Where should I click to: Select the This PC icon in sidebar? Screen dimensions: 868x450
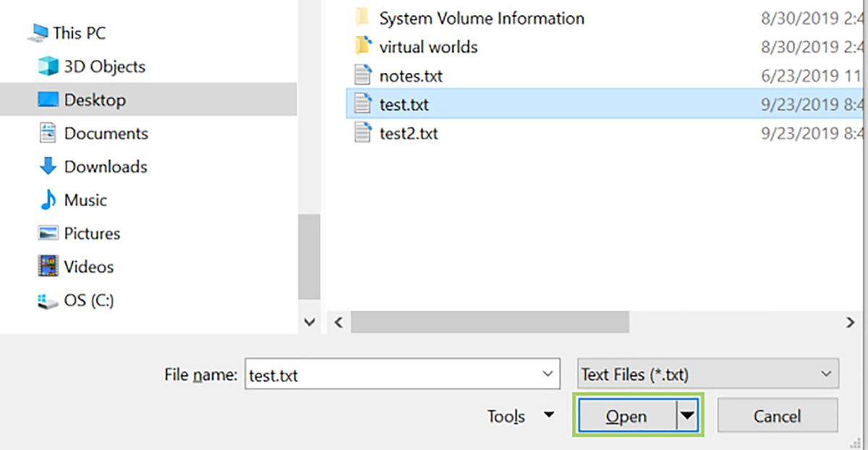pos(41,33)
